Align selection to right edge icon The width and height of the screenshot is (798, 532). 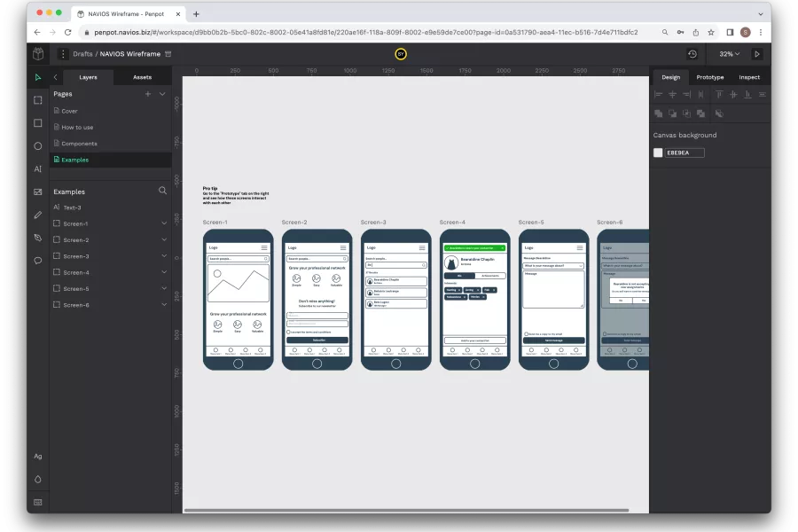tap(686, 94)
